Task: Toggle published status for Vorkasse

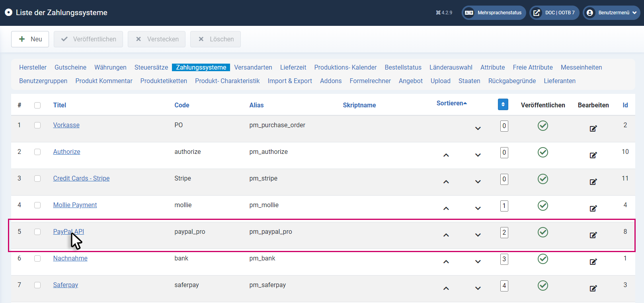Action: click(x=543, y=126)
